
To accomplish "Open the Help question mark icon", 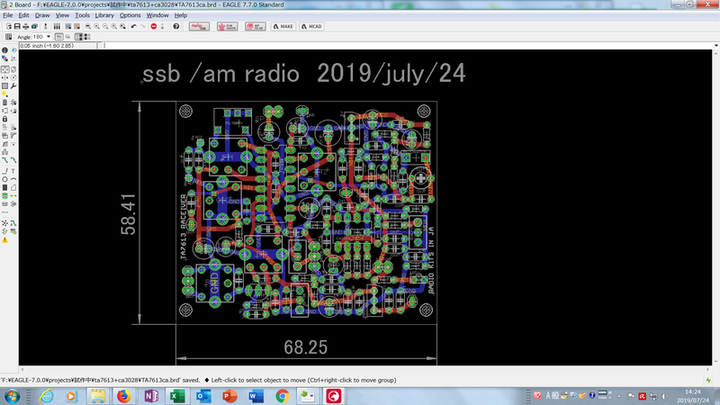I will [x=176, y=26].
